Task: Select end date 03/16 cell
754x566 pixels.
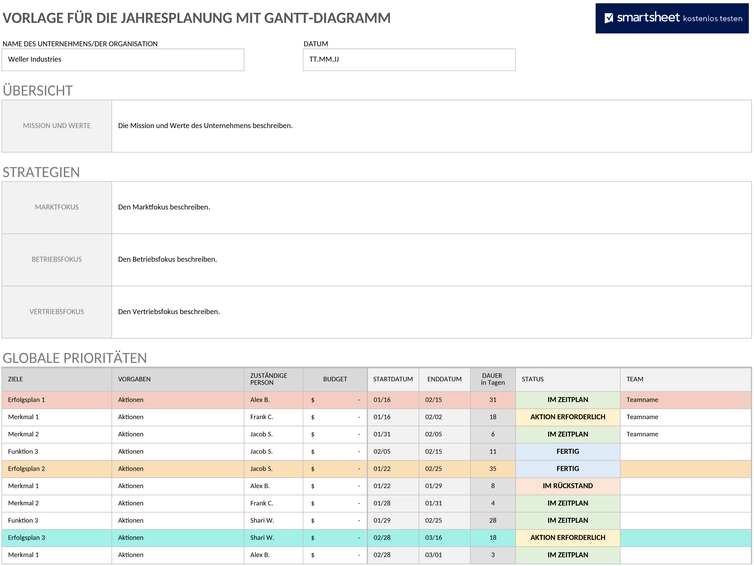Action: [444, 538]
